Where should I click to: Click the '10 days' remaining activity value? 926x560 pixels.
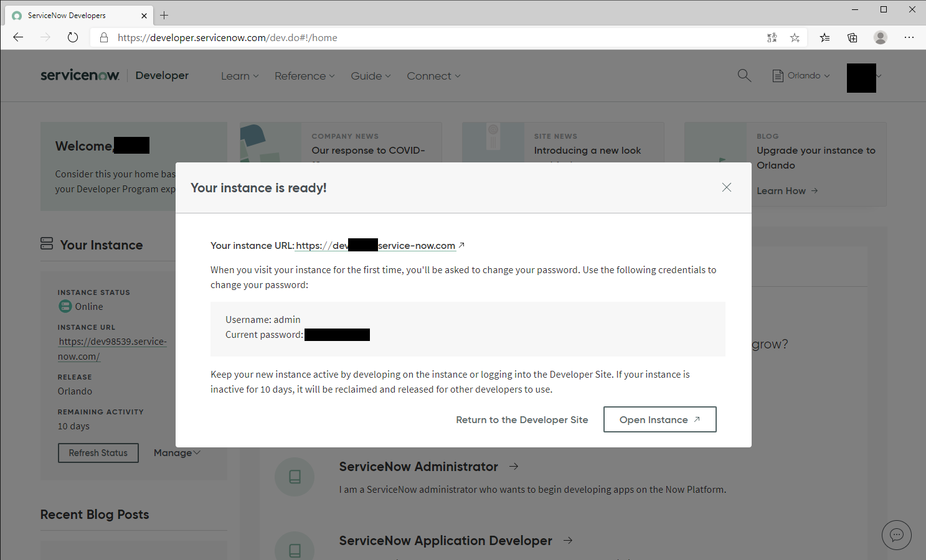(73, 426)
